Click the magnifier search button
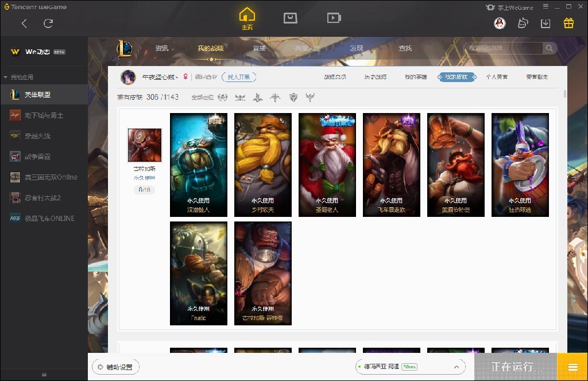The image size is (588, 381). pos(550,48)
